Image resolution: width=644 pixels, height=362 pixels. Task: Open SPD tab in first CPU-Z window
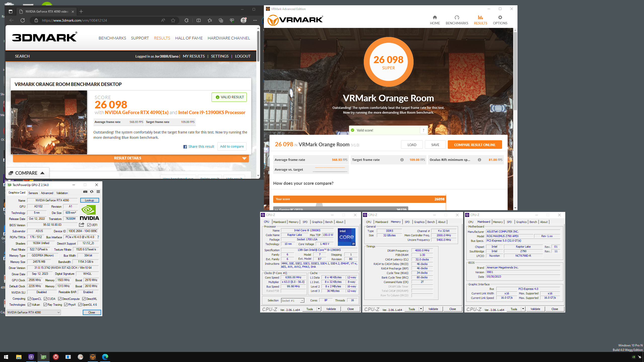[x=305, y=222]
